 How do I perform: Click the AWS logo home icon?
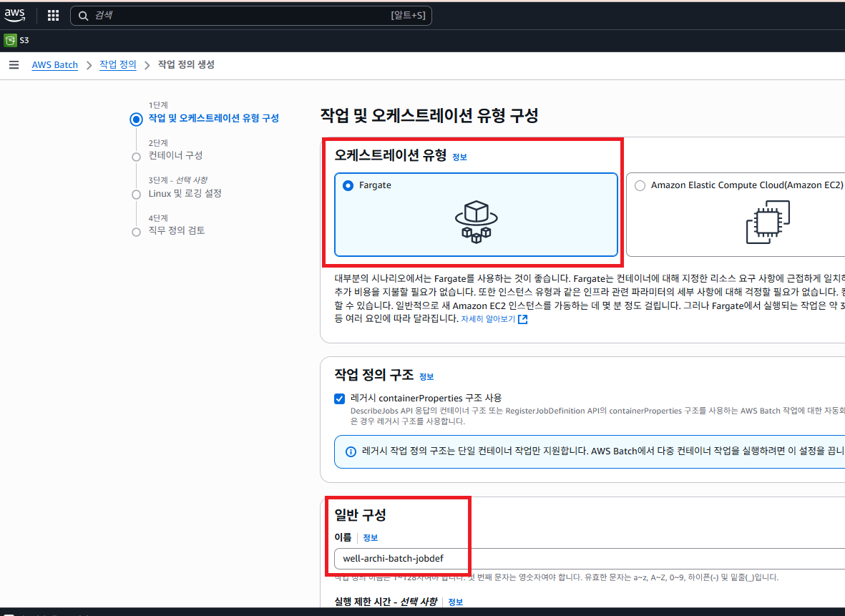[15, 15]
